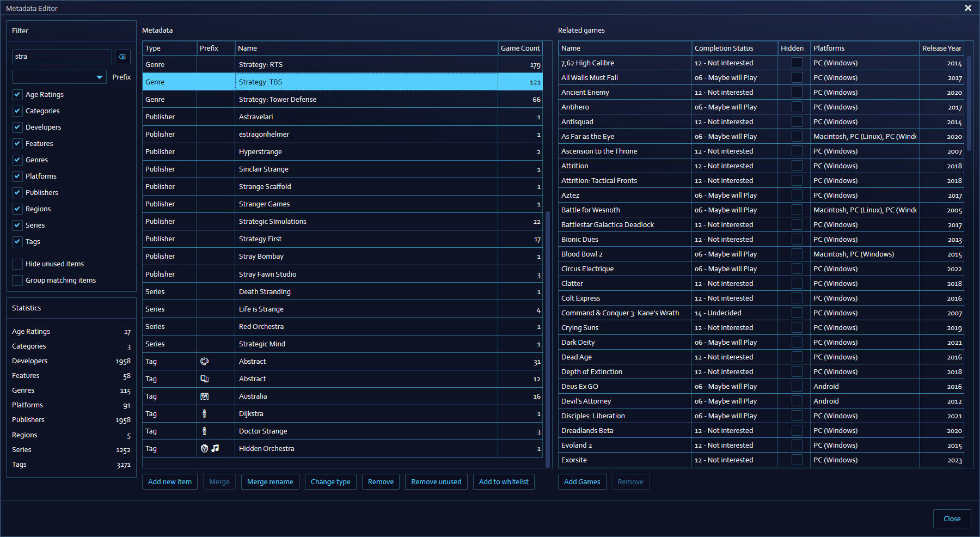Viewport: 980px width, 537px height.
Task: Clear the filter text with the backspace icon
Action: coord(122,57)
